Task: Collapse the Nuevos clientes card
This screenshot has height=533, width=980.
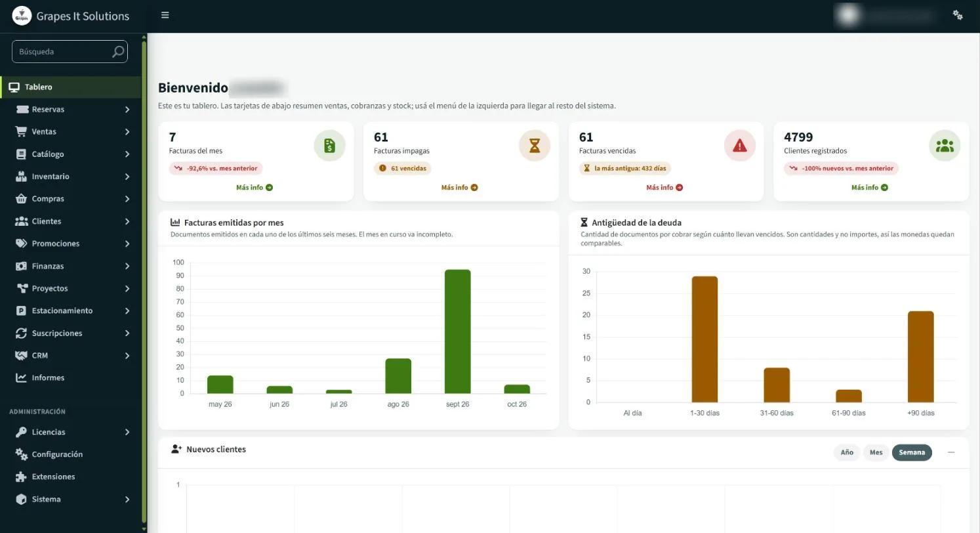Action: 951,452
